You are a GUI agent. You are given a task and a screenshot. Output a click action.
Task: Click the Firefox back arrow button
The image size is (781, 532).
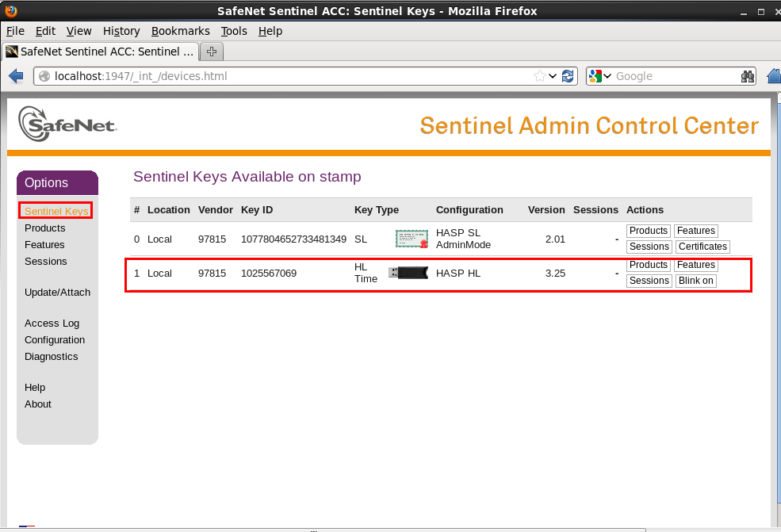tap(16, 76)
